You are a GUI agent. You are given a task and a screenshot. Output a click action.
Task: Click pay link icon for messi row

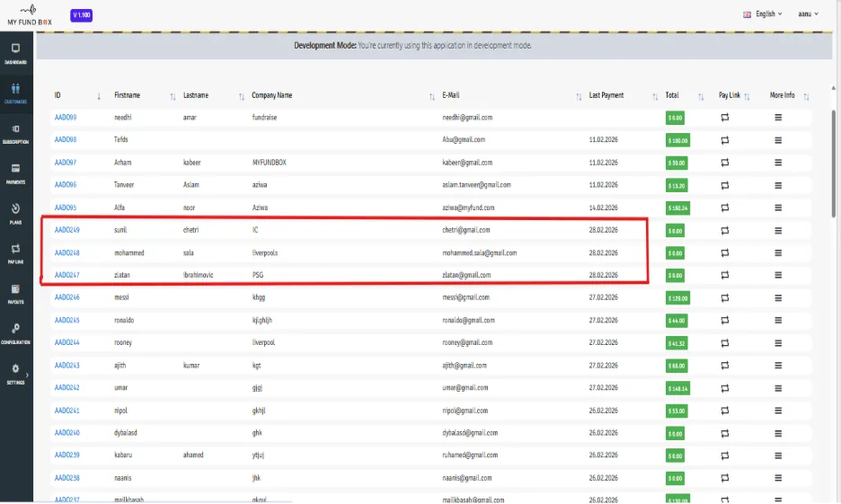724,298
